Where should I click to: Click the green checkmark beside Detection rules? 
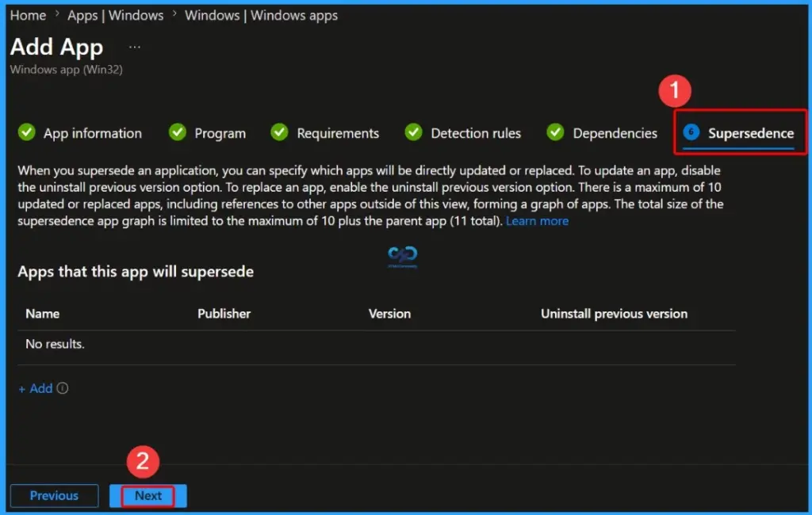414,132
